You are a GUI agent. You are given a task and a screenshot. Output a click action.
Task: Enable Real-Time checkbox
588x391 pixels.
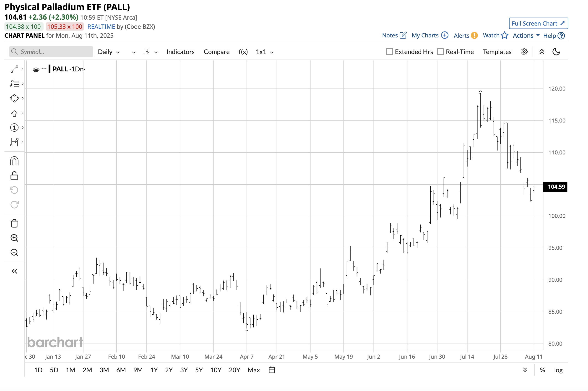440,52
